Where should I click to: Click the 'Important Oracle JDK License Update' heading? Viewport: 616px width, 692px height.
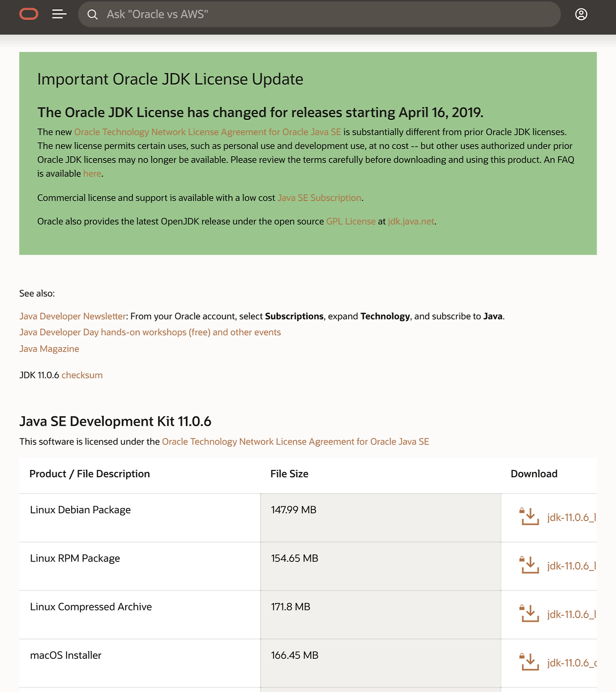[170, 79]
